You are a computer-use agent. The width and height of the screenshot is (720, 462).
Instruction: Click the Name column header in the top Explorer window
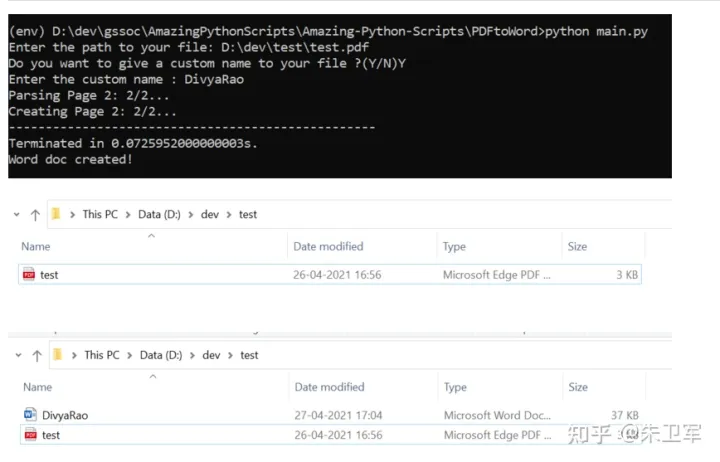pyautogui.click(x=36, y=246)
